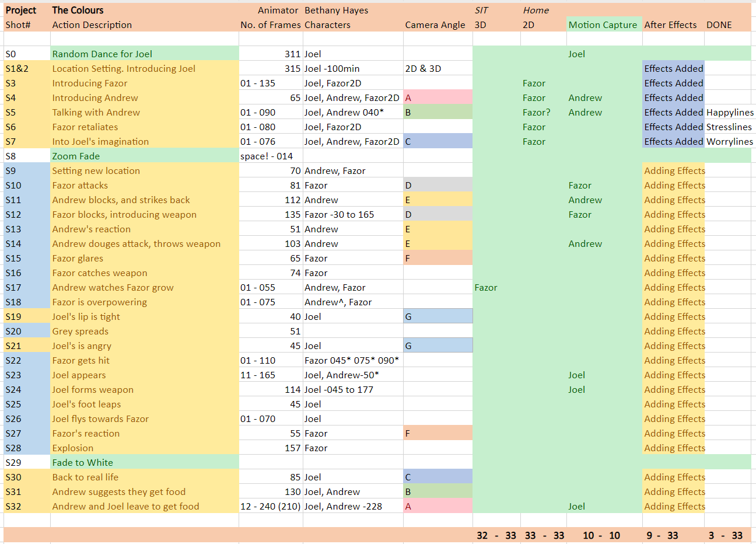Select the 'Joel, Andrew-50*' cell
756x544 pixels.
[x=353, y=375]
